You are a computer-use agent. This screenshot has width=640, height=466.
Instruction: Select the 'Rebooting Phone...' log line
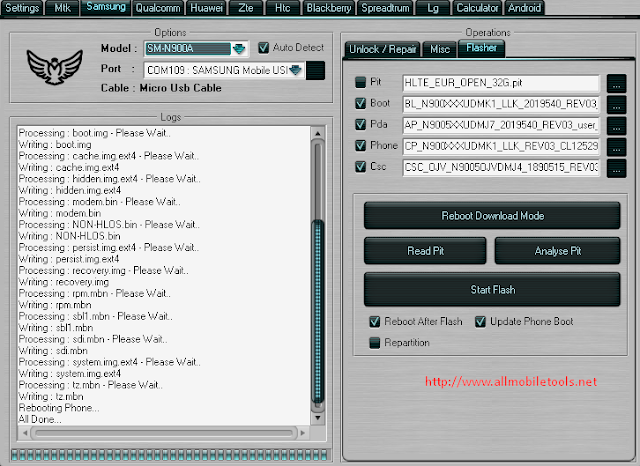(59, 408)
